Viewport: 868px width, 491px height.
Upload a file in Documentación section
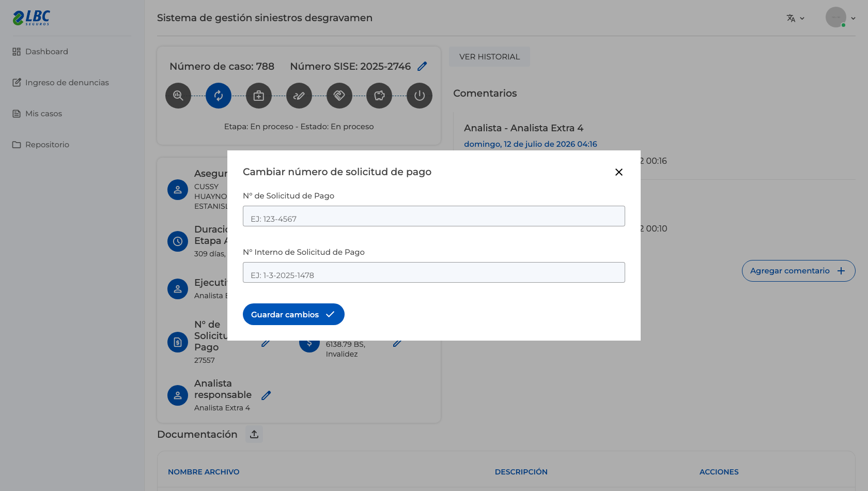[254, 434]
